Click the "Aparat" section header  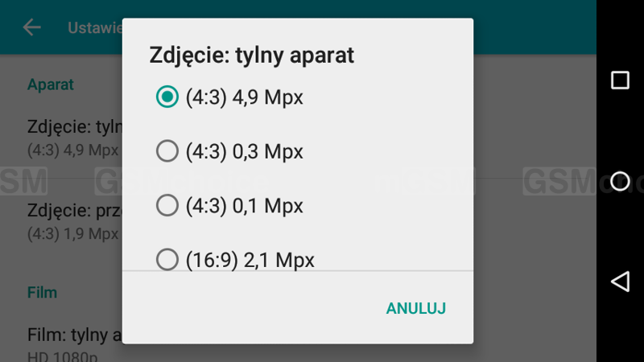coord(51,84)
